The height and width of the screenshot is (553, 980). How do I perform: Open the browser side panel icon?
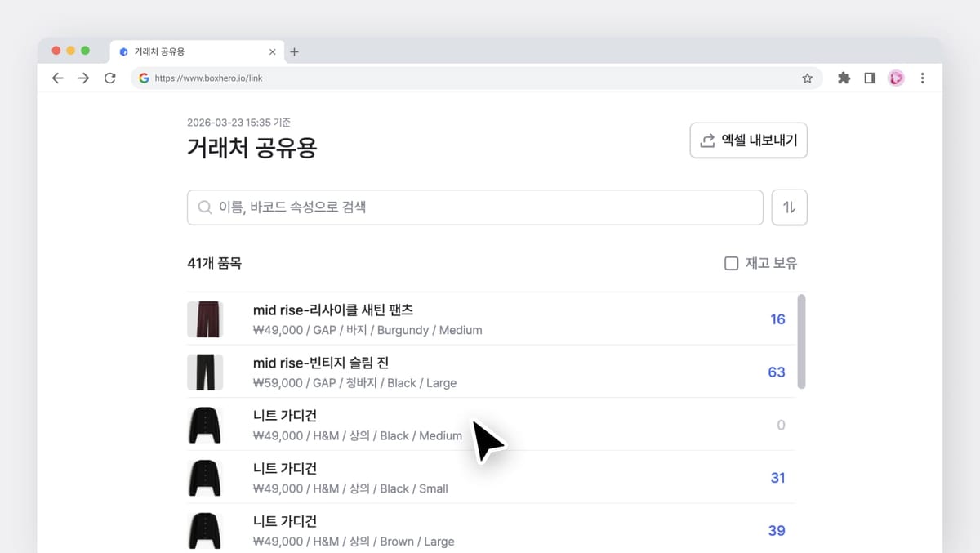click(870, 78)
